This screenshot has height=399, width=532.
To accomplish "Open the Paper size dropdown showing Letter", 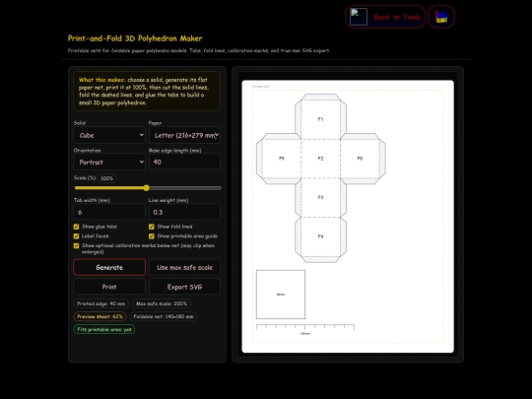I will point(184,135).
